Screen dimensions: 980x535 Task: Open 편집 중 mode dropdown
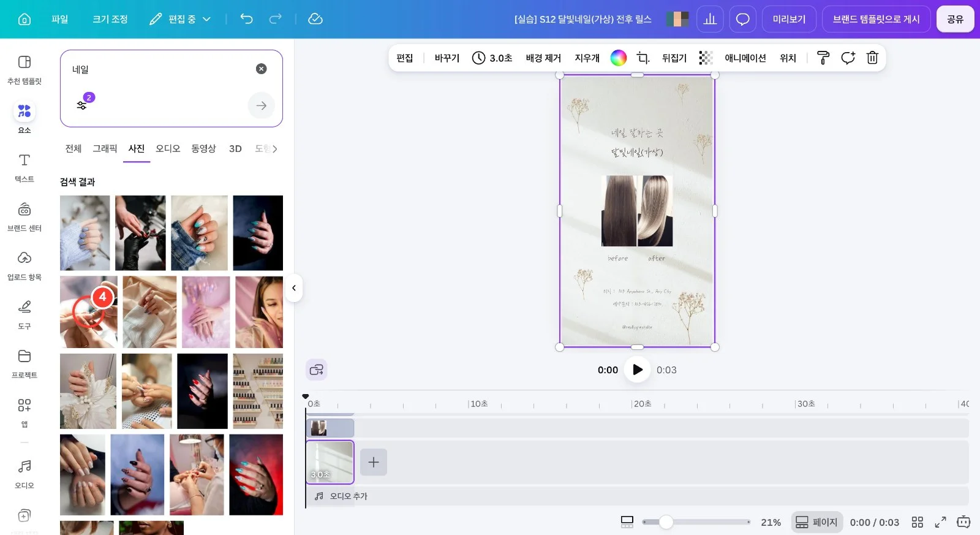180,19
